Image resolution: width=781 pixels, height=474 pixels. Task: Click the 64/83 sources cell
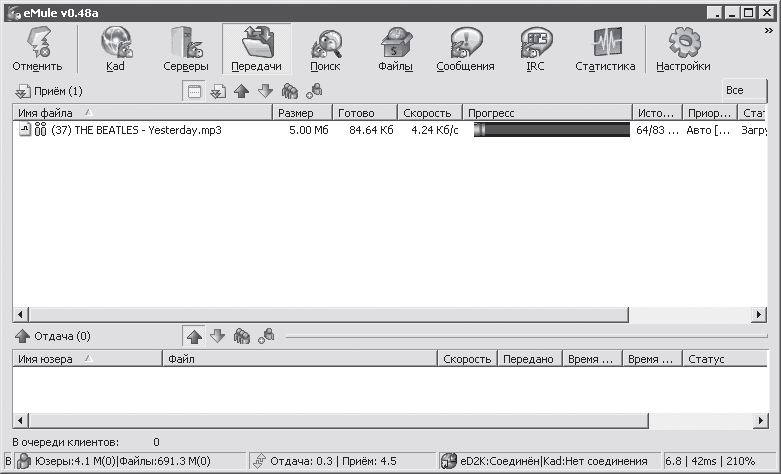[657, 130]
